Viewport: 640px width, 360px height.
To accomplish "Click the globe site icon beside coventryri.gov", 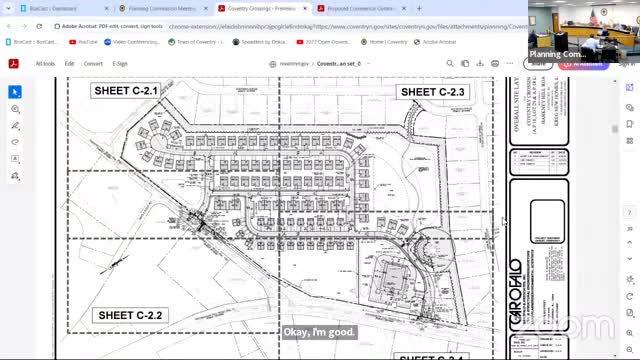I will 273,64.
